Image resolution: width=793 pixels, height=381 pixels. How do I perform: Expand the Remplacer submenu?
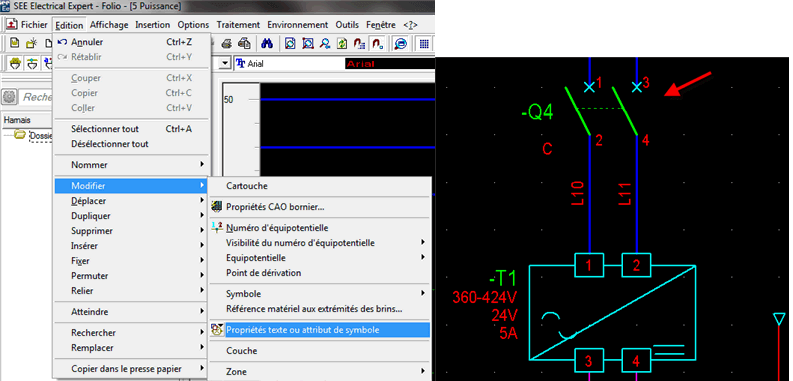point(131,348)
